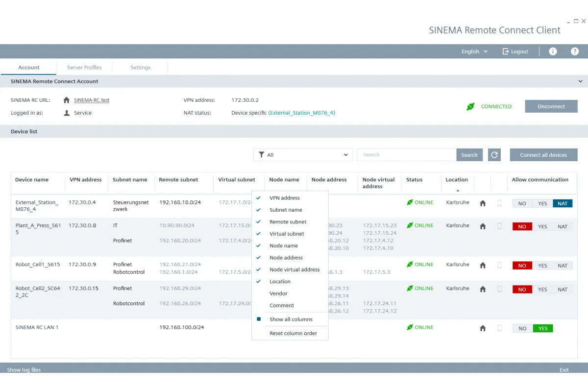This screenshot has height=392, width=588.
Task: Set External_Station_M876_4 communication to YES
Action: point(542,203)
